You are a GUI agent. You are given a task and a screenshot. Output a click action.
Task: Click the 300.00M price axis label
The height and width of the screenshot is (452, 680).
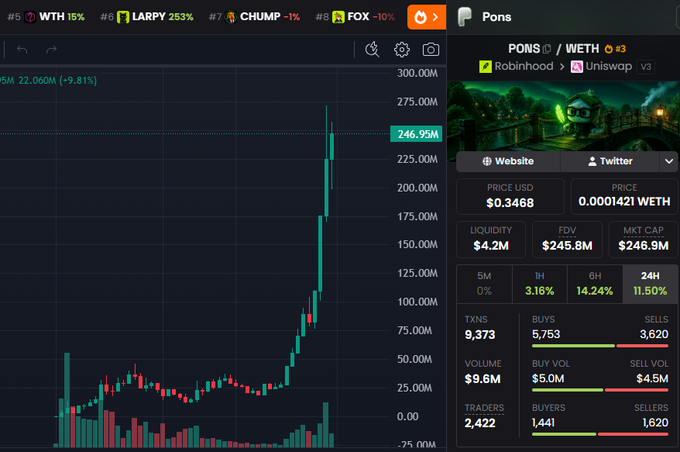tap(417, 73)
